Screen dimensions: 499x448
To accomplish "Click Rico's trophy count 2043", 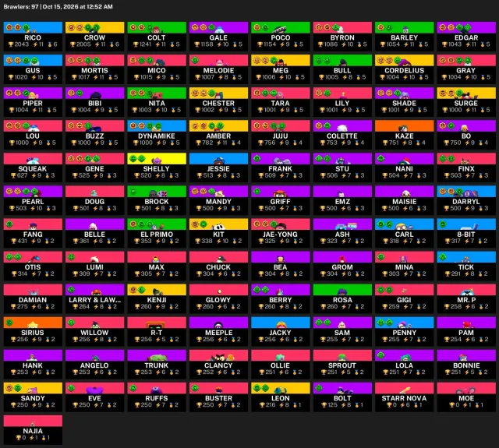I will pyautogui.click(x=21, y=44).
